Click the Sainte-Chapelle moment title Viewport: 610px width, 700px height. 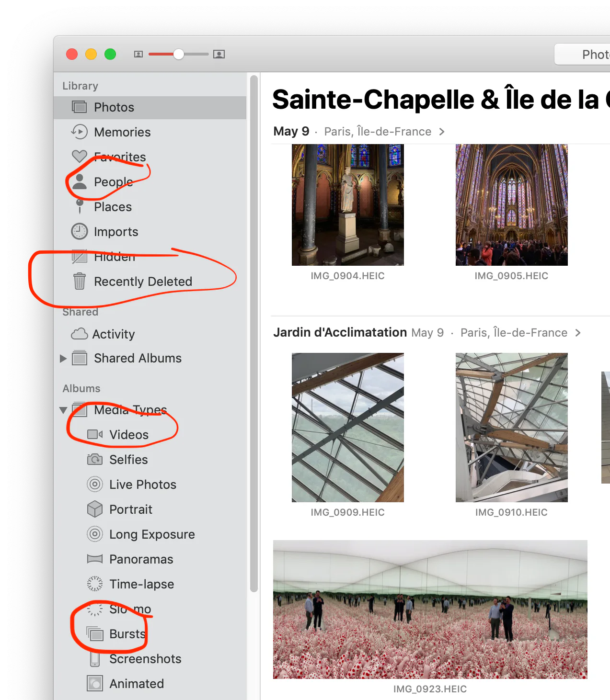click(x=441, y=99)
